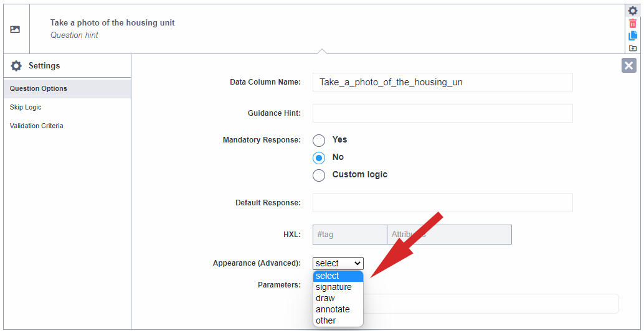644x331 pixels.
Task: Choose Custom logic for Mandatory Response
Action: pos(319,175)
